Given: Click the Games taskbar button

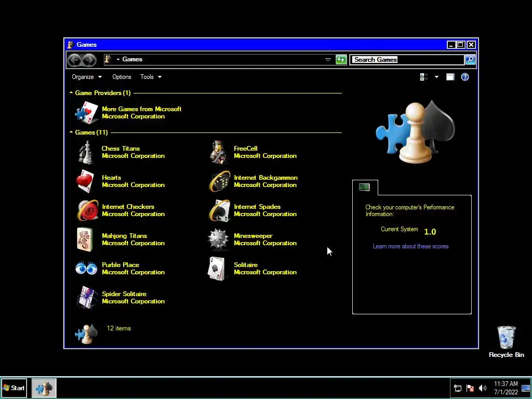Looking at the screenshot, I should coord(44,388).
